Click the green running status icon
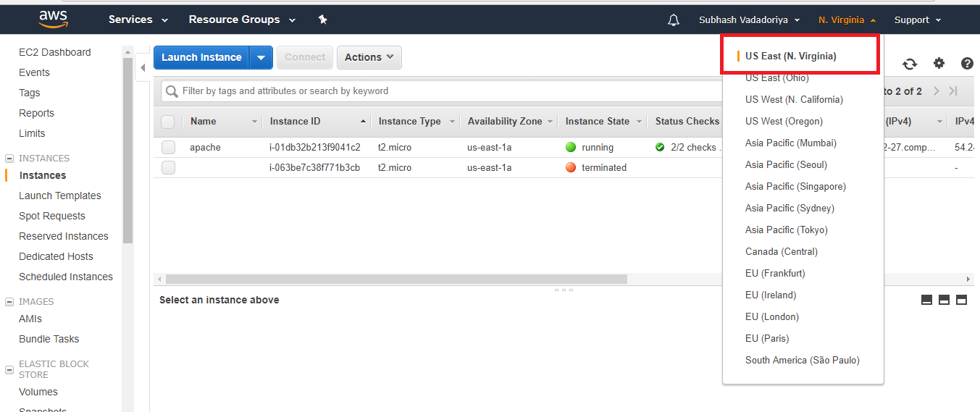Image resolution: width=980 pixels, height=412 pixels. pos(571,147)
